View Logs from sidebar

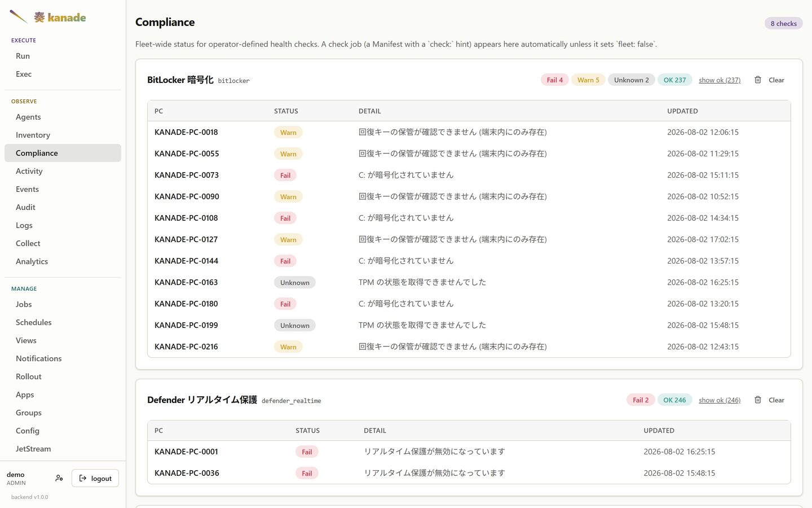point(63,225)
